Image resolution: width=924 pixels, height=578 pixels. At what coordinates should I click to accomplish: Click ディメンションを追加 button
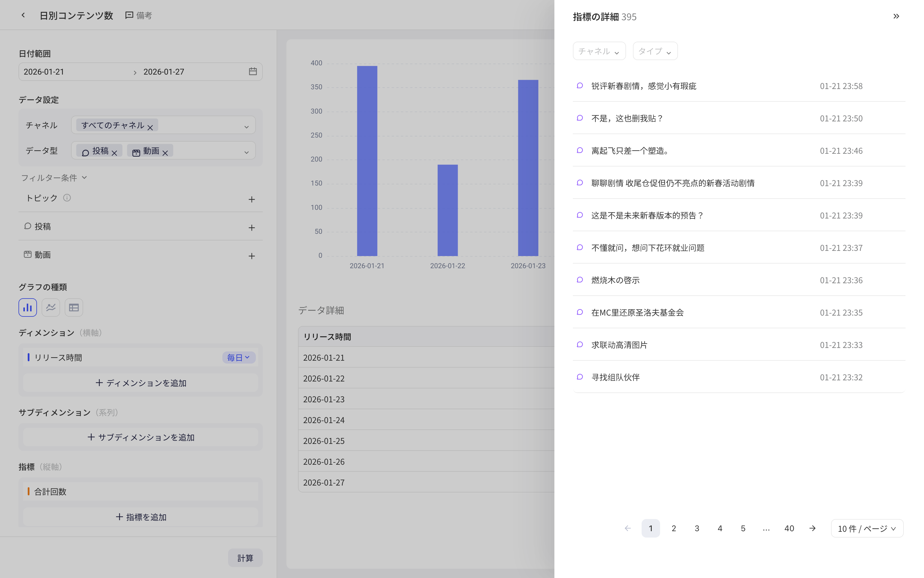pyautogui.click(x=141, y=383)
